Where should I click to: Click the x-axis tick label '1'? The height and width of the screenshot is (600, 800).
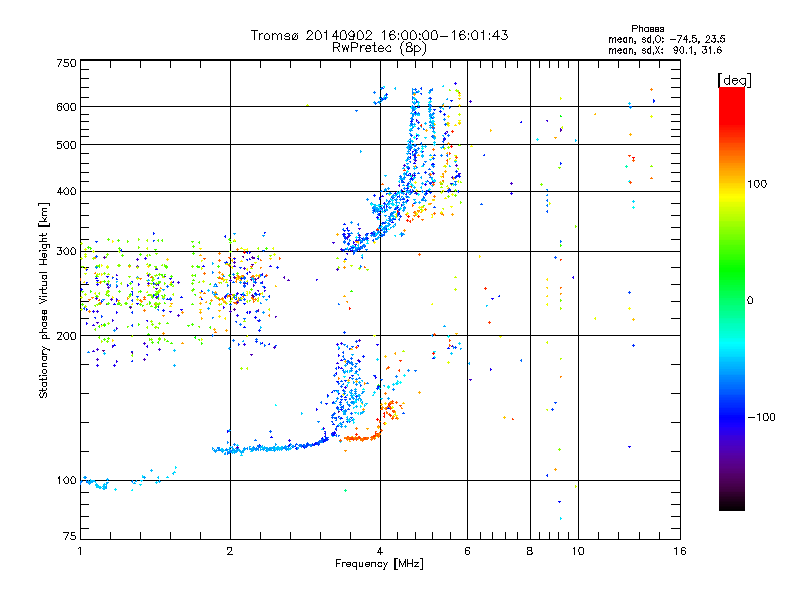click(x=80, y=551)
